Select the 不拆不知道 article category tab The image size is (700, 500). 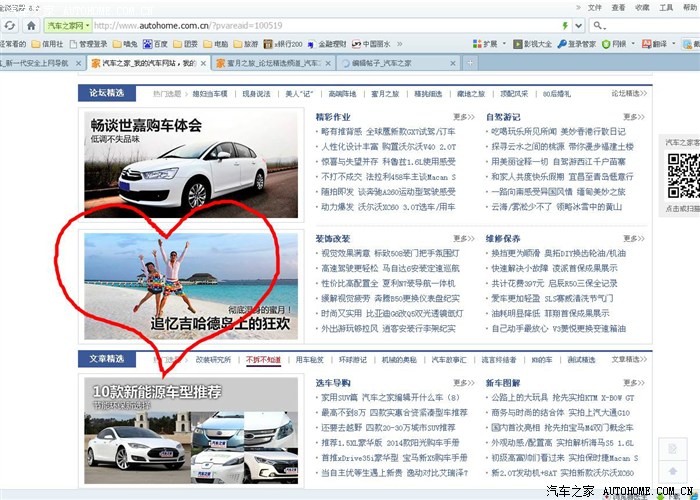coord(263,359)
